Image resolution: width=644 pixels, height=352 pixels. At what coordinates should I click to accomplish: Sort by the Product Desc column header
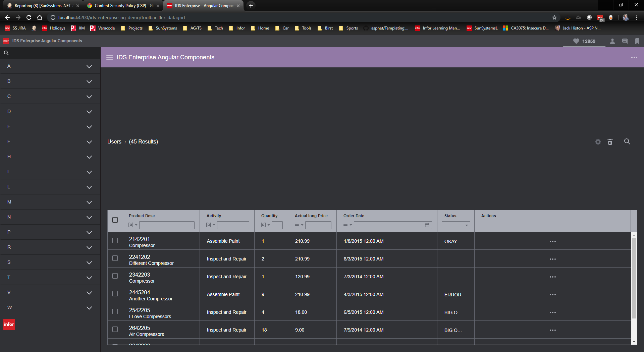(x=142, y=216)
